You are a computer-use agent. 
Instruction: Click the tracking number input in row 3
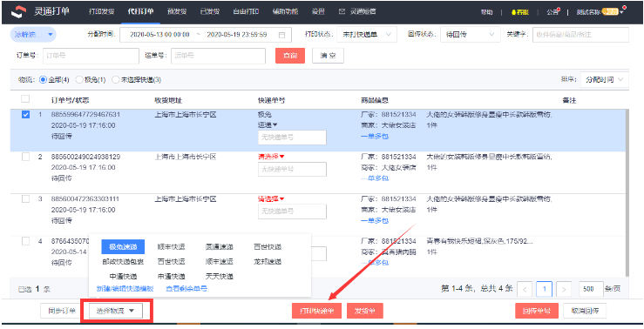[292, 211]
